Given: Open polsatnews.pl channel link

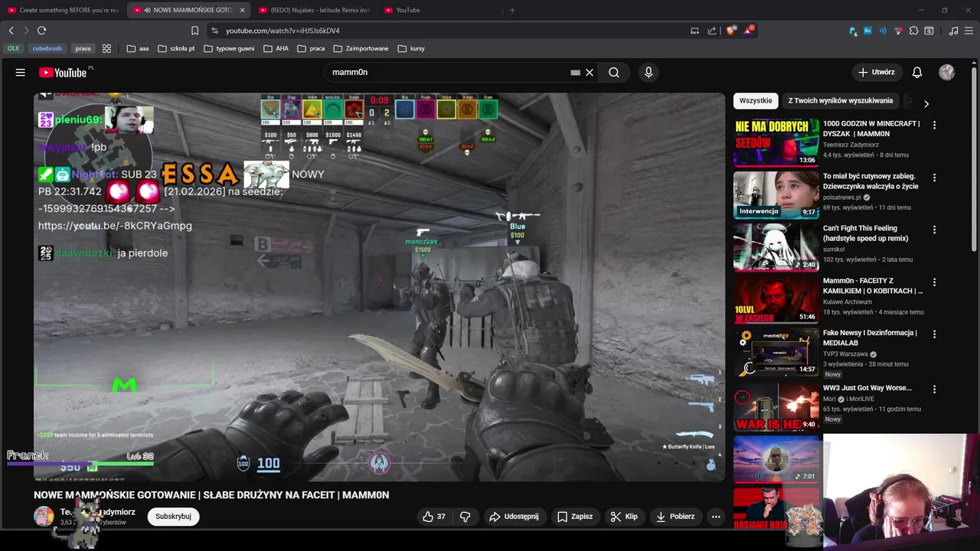Looking at the screenshot, I should [843, 197].
